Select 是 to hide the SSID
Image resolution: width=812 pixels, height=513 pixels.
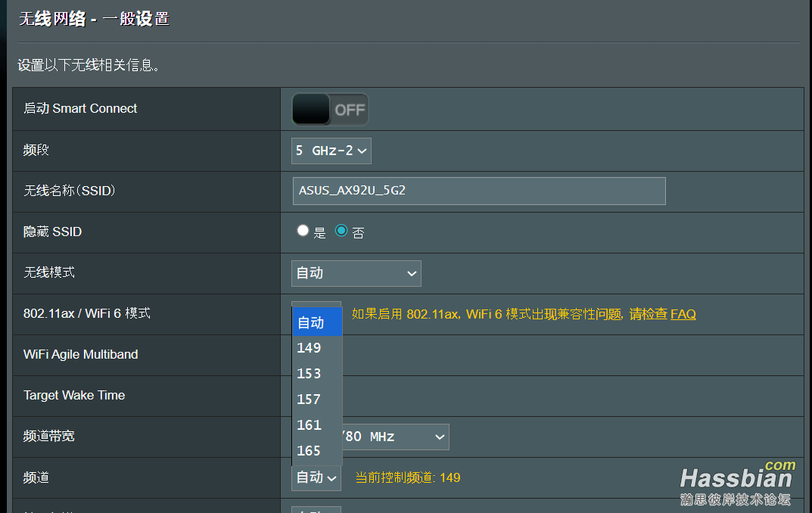tap(303, 230)
